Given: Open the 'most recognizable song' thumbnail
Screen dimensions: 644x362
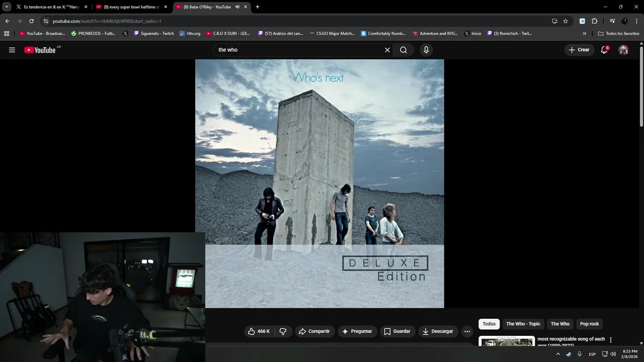Looking at the screenshot, I should (507, 341).
